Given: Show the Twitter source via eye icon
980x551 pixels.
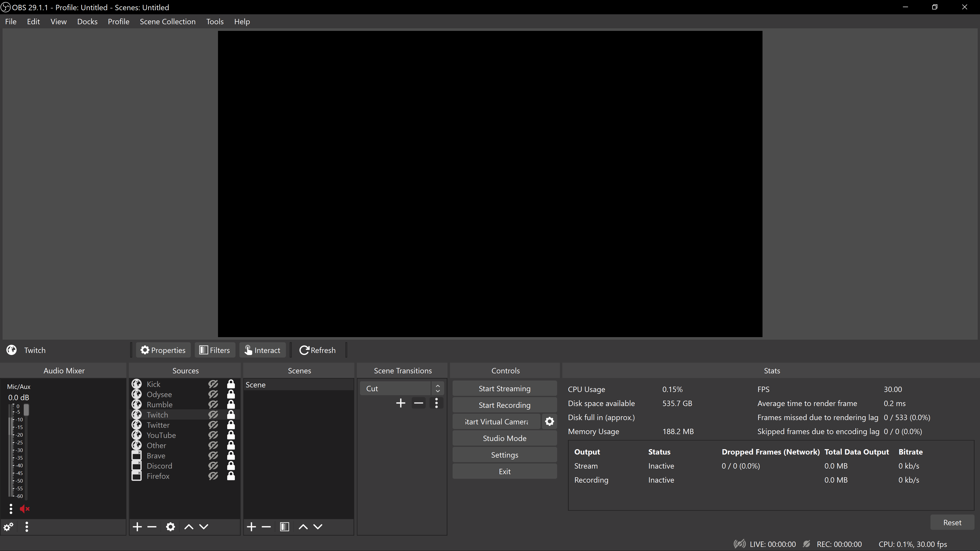Looking at the screenshot, I should click(x=213, y=425).
